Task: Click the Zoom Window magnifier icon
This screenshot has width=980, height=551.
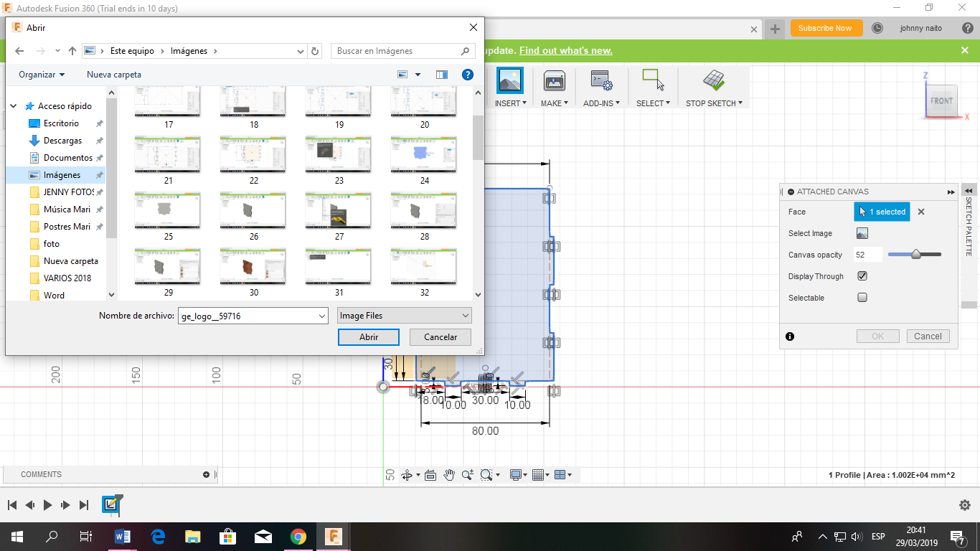Action: 486,475
